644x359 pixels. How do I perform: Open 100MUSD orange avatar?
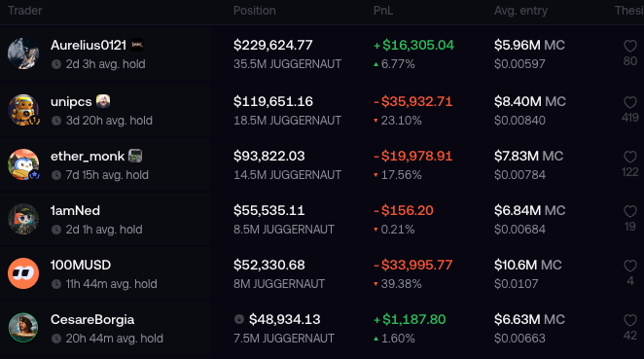pyautogui.click(x=23, y=273)
